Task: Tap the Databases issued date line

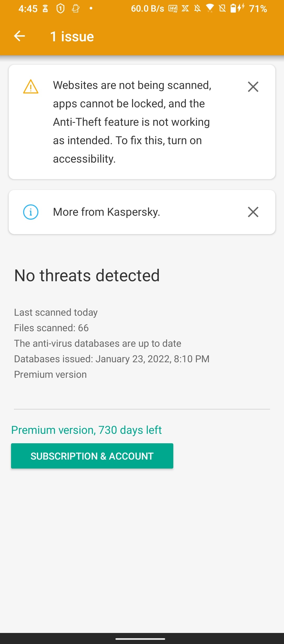Action: coord(112,359)
